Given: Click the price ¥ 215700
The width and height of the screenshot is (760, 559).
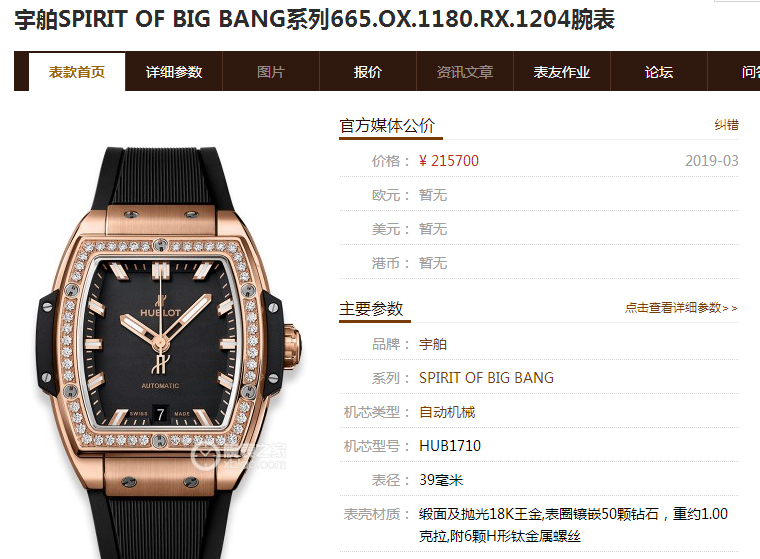Looking at the screenshot, I should [449, 160].
